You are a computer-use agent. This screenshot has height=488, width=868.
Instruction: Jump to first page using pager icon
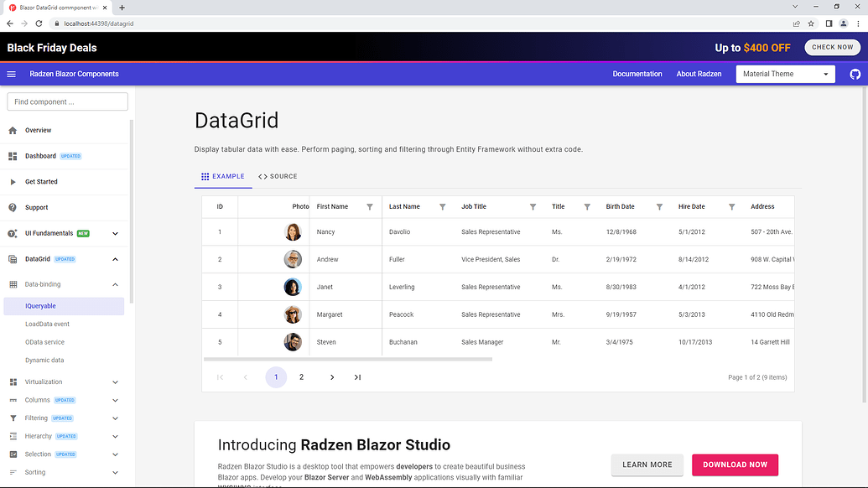pyautogui.click(x=220, y=377)
